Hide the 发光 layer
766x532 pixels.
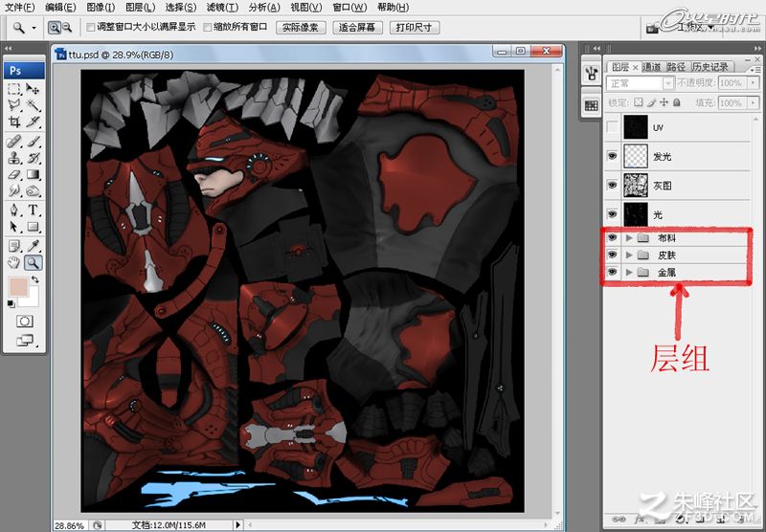tap(612, 156)
